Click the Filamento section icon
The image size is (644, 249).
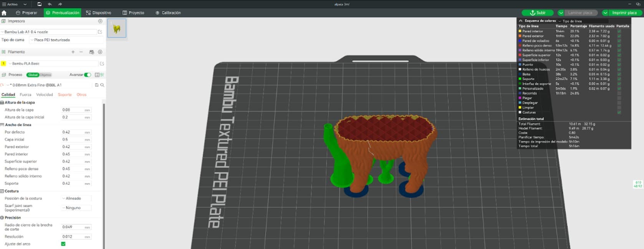(x=3, y=52)
